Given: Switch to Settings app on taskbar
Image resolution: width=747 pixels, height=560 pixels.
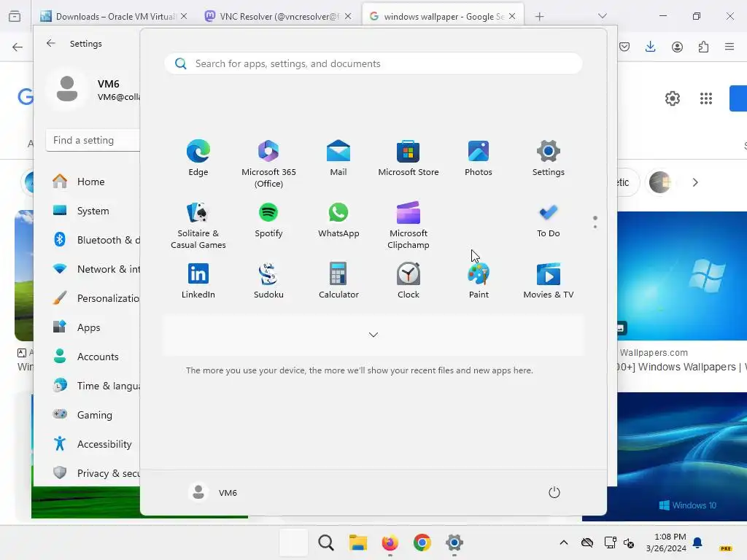Looking at the screenshot, I should coord(454,542).
